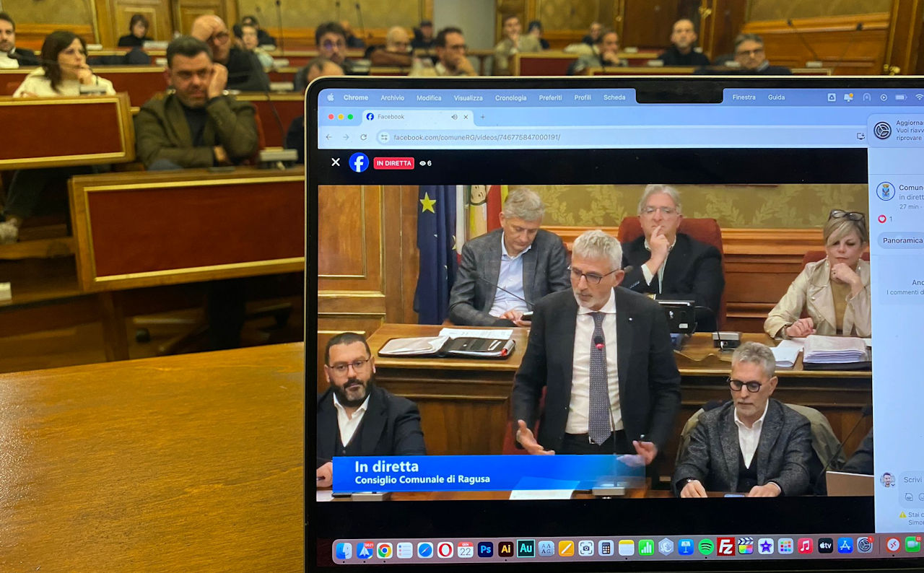Select the Panoramica button in sidebar

click(902, 240)
